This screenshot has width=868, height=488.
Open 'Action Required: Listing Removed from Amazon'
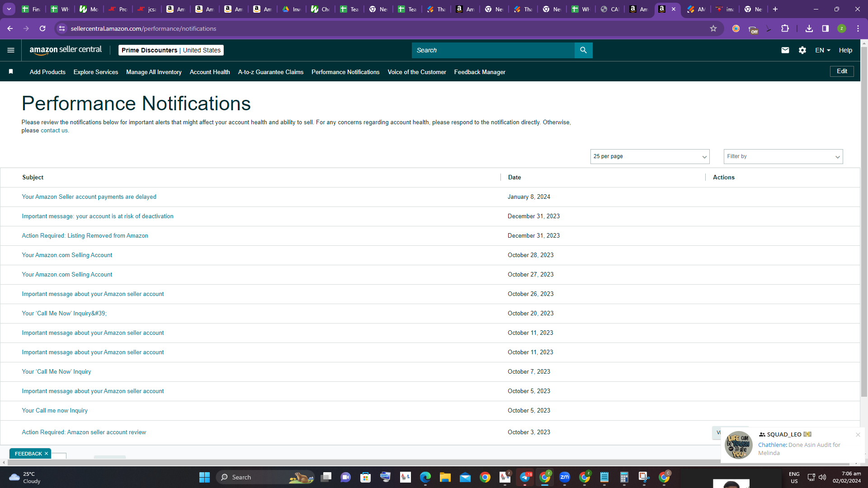pyautogui.click(x=85, y=236)
